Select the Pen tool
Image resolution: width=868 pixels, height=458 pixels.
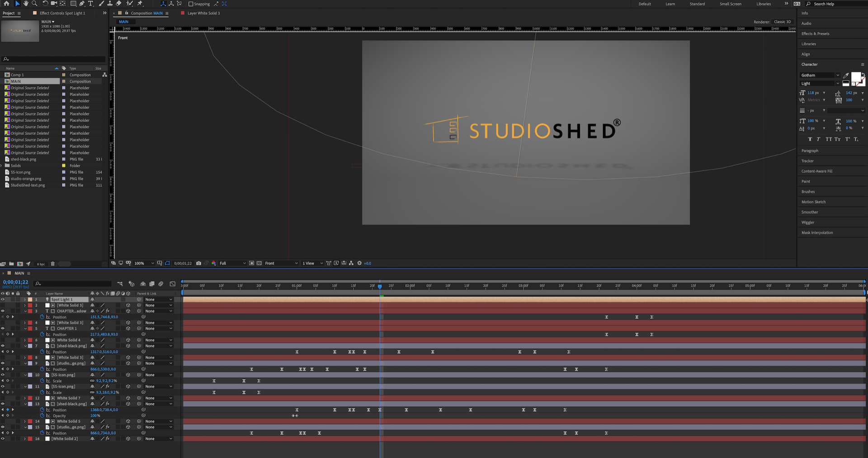[82, 4]
